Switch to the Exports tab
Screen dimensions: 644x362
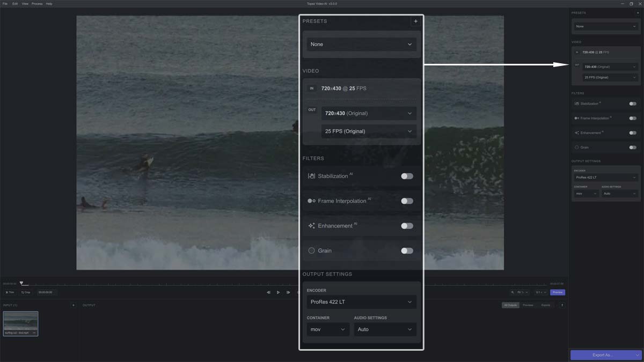point(545,305)
